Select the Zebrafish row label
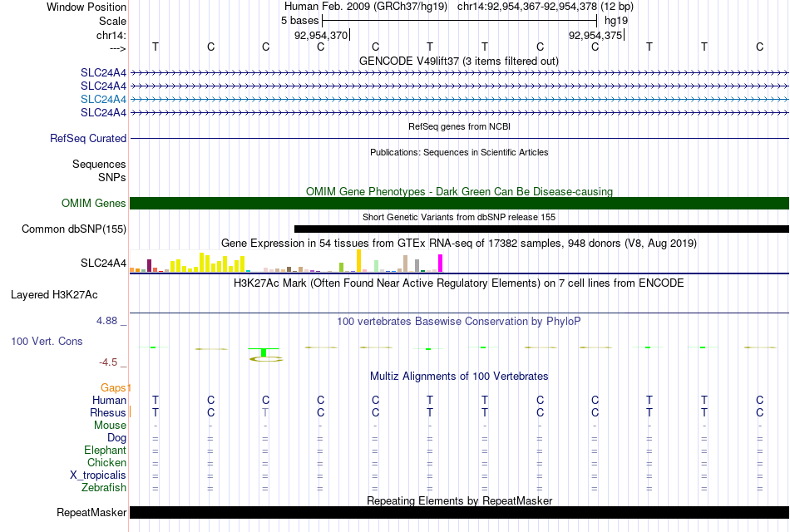The image size is (790, 532). (x=104, y=488)
